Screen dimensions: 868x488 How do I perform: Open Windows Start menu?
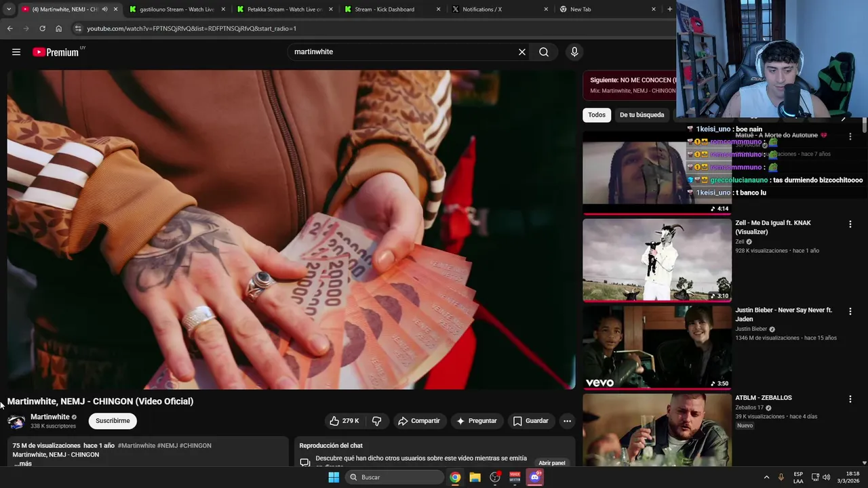coord(333,477)
